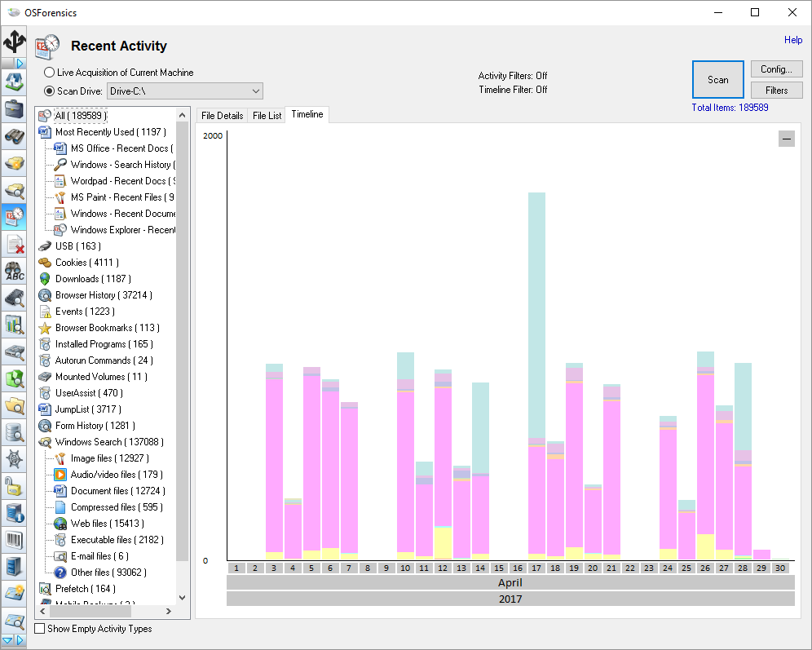
Task: Click the tree vertical scrollbar down arrow
Action: coord(182,598)
